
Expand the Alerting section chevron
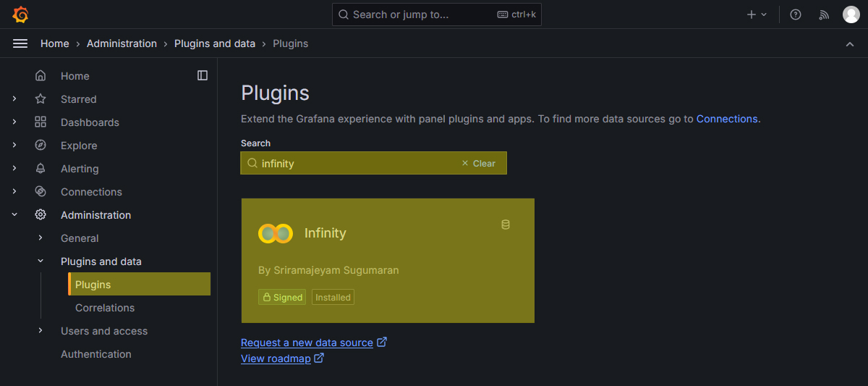[x=14, y=169]
